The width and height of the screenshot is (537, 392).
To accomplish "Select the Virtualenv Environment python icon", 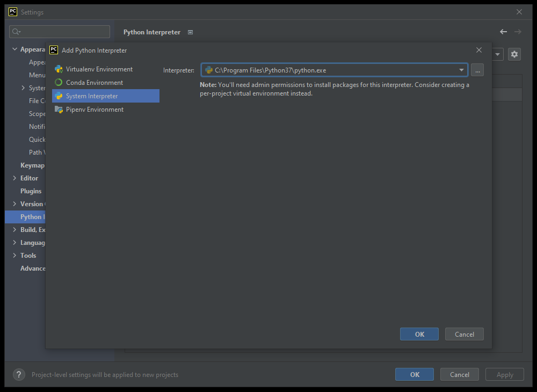I will click(x=58, y=69).
